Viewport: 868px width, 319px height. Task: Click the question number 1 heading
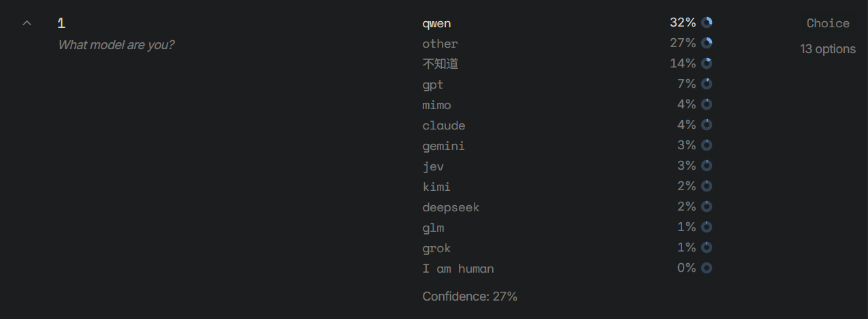[x=61, y=23]
